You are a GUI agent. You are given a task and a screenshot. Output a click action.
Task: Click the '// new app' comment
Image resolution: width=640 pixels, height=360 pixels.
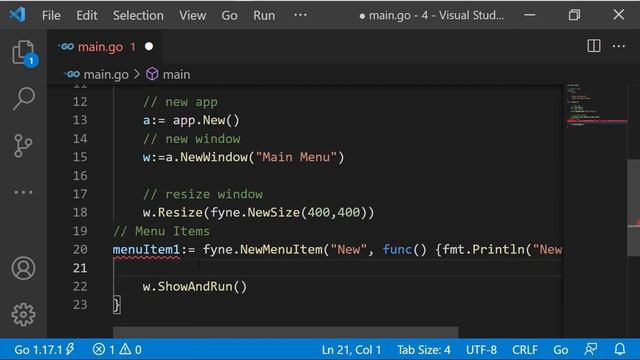pyautogui.click(x=180, y=102)
